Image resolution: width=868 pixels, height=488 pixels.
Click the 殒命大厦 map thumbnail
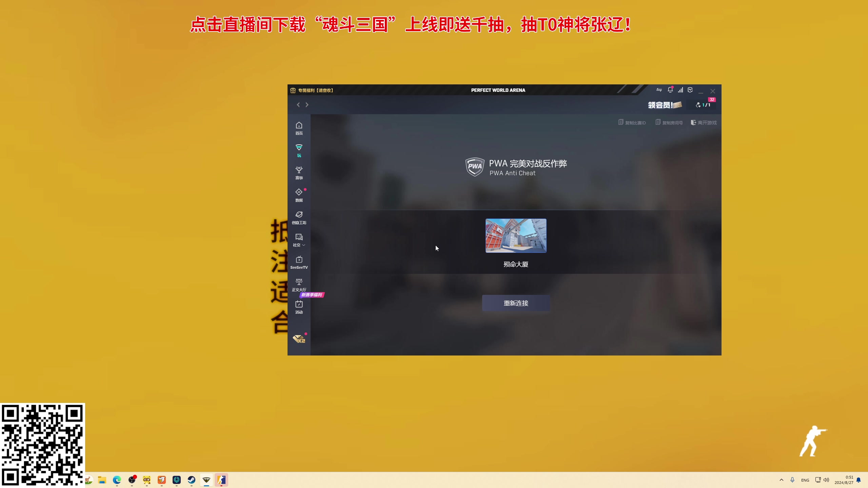pos(516,236)
